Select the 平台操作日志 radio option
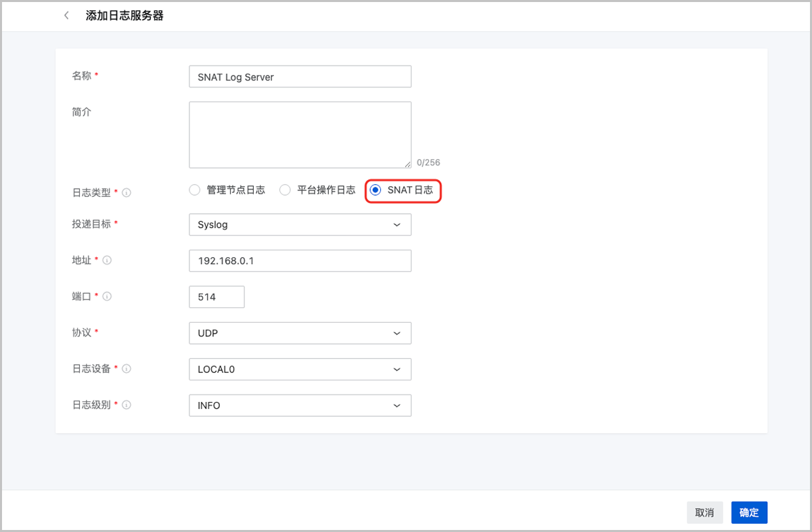812x532 pixels. pyautogui.click(x=285, y=190)
